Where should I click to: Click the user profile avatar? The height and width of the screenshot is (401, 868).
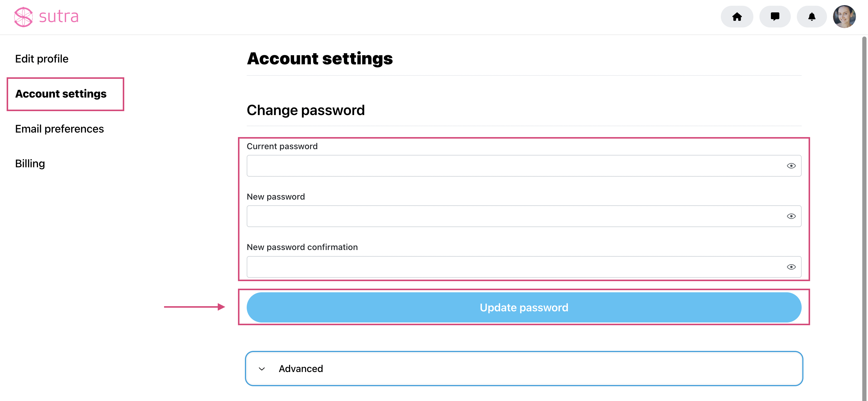pos(844,17)
